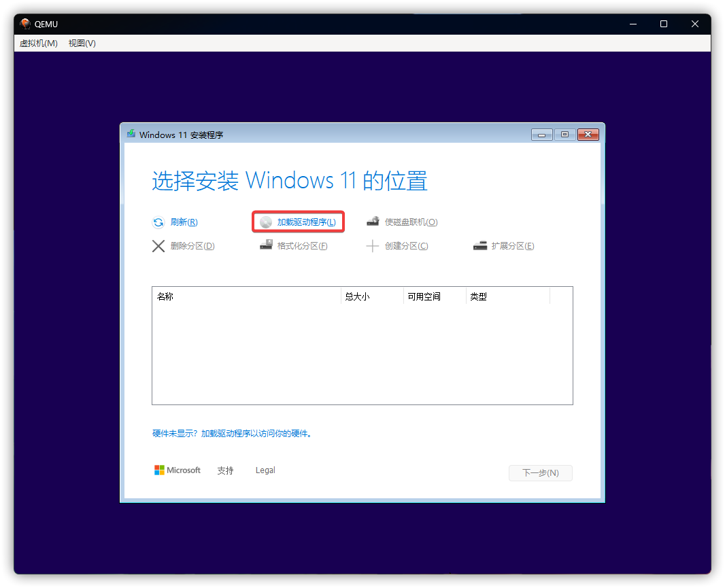The height and width of the screenshot is (588, 725).
Task: Click the Legal link
Action: click(265, 470)
